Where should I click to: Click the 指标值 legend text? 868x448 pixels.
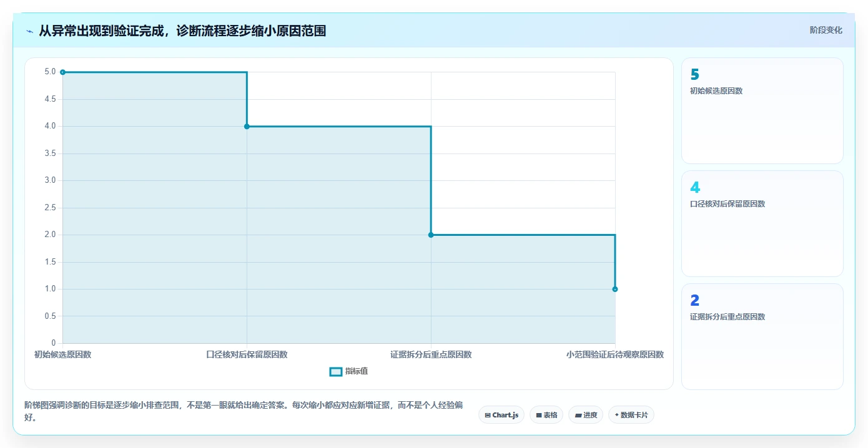357,371
